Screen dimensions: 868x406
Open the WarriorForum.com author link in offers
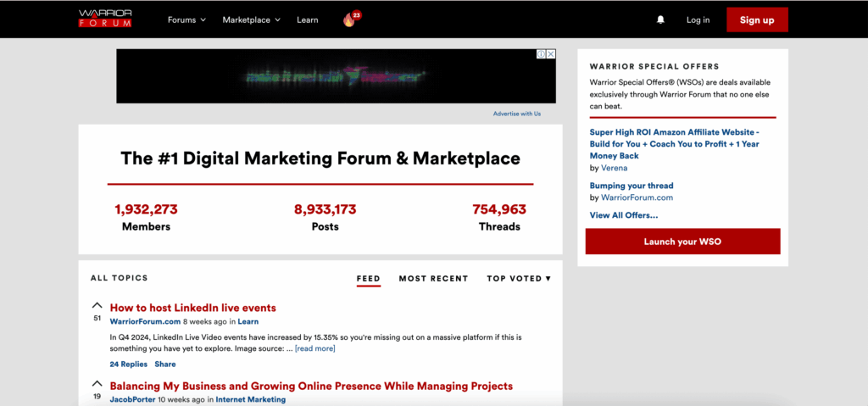coord(637,197)
